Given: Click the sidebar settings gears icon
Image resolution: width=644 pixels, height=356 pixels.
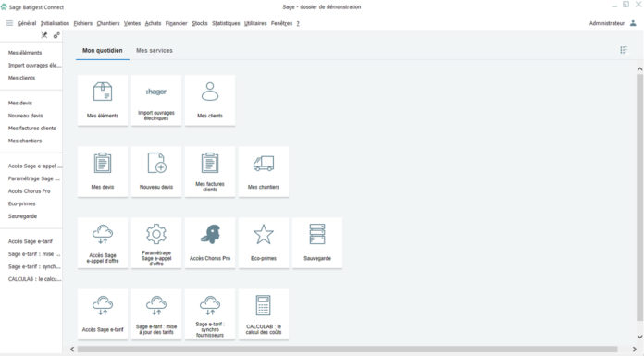Looking at the screenshot, I should pyautogui.click(x=56, y=35).
